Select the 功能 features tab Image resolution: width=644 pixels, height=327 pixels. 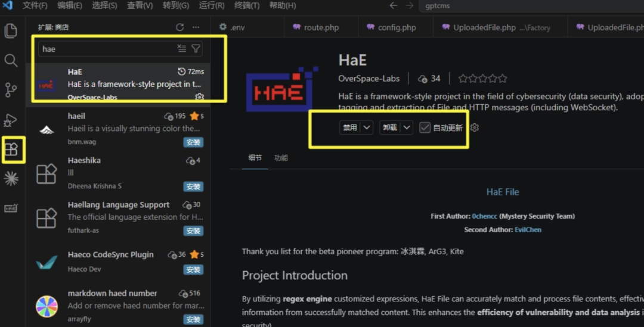tap(281, 158)
